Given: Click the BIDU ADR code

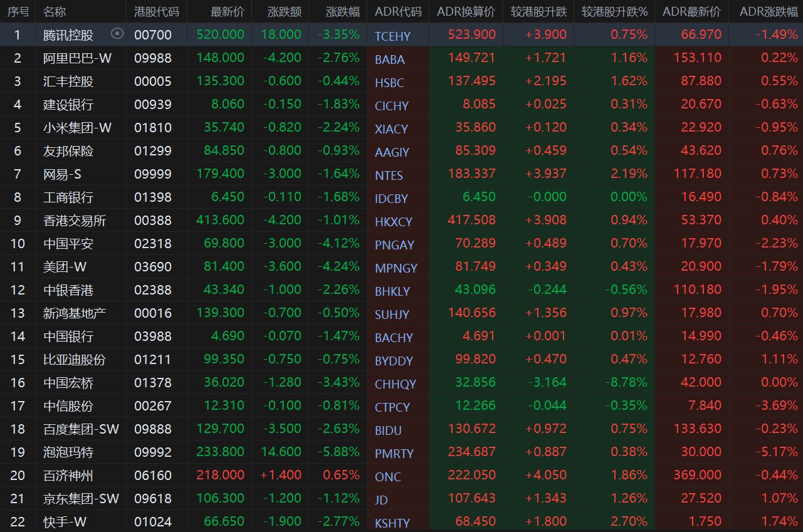Looking at the screenshot, I should tap(388, 430).
